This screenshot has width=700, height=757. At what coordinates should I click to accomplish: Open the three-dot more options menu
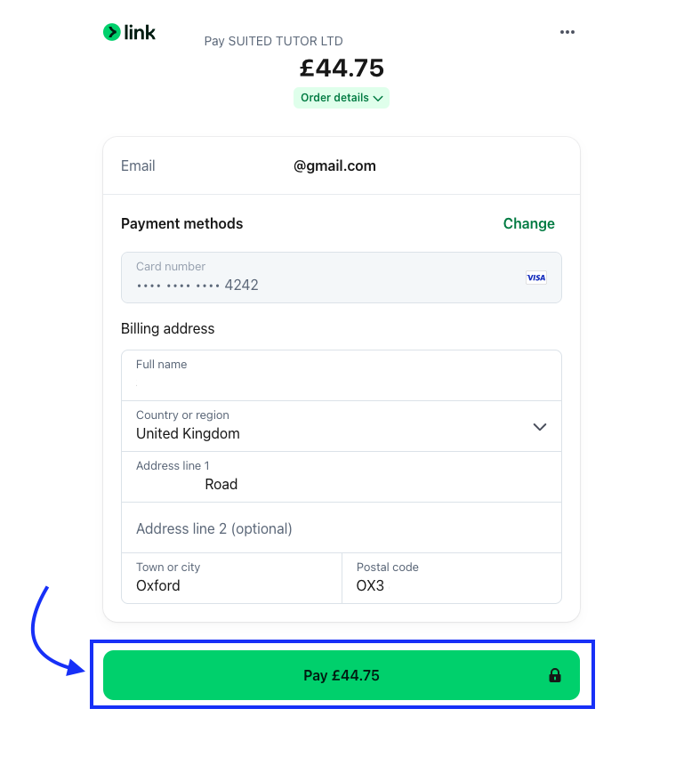point(567,32)
